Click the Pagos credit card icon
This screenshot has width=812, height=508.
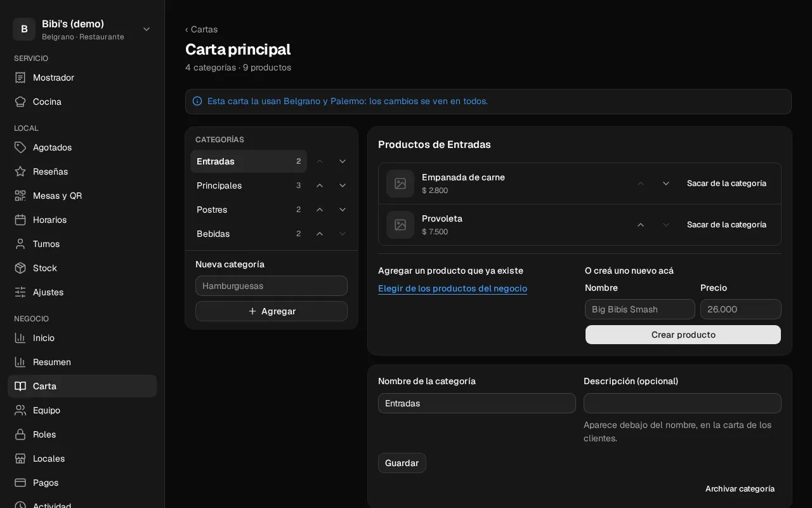click(x=20, y=483)
